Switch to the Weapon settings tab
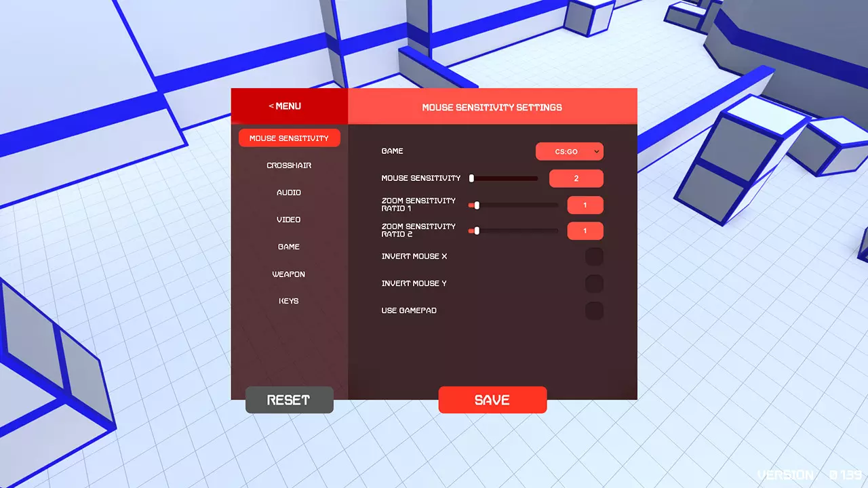 (x=290, y=274)
